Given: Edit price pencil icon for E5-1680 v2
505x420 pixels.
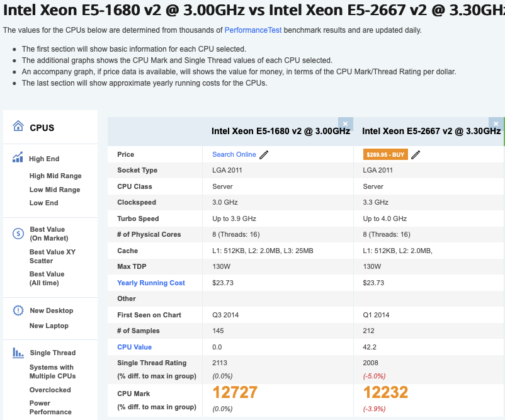Looking at the screenshot, I should coord(264,154).
